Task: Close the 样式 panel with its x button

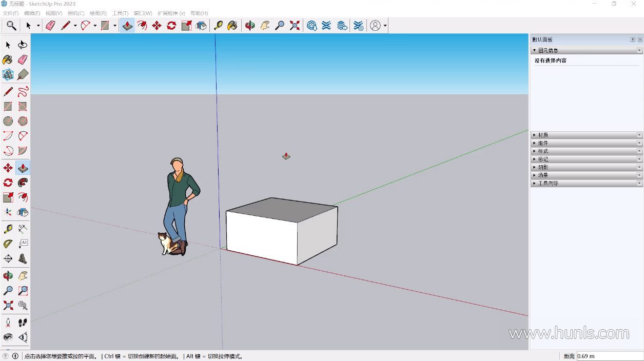Action: (x=639, y=151)
